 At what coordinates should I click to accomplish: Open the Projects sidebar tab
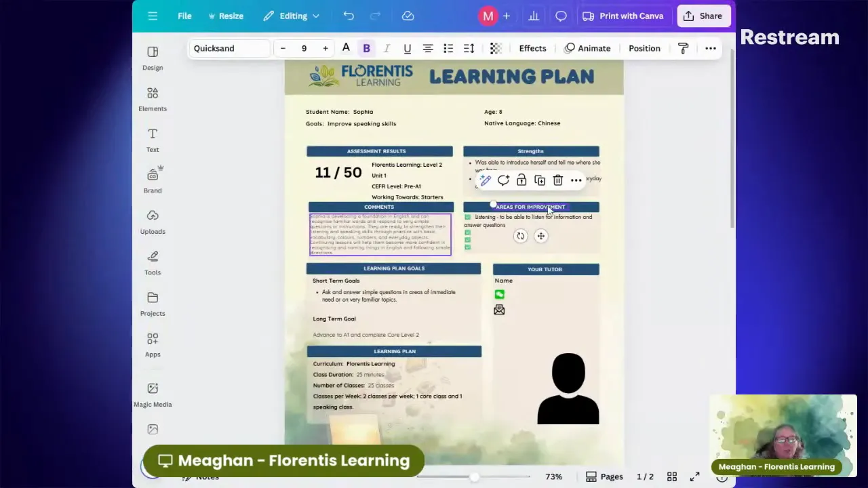pyautogui.click(x=153, y=304)
